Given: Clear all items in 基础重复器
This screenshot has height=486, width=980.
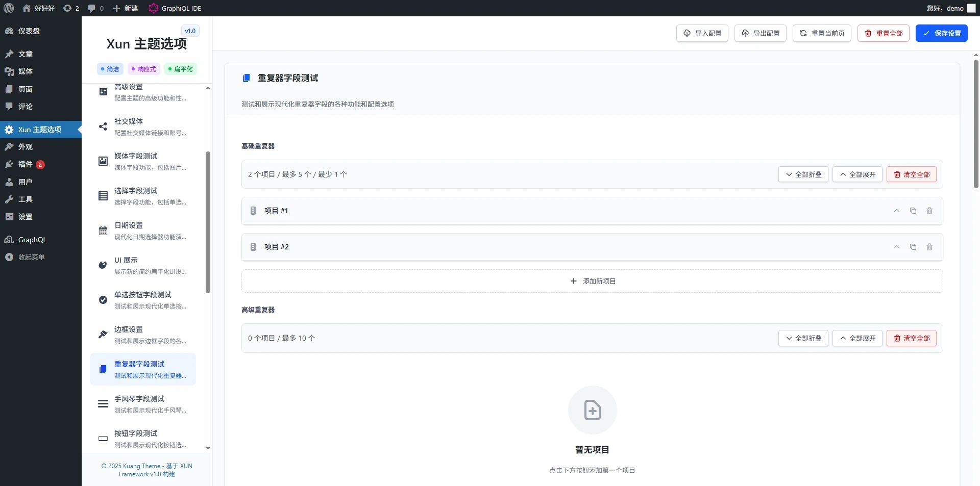Looking at the screenshot, I should 912,174.
